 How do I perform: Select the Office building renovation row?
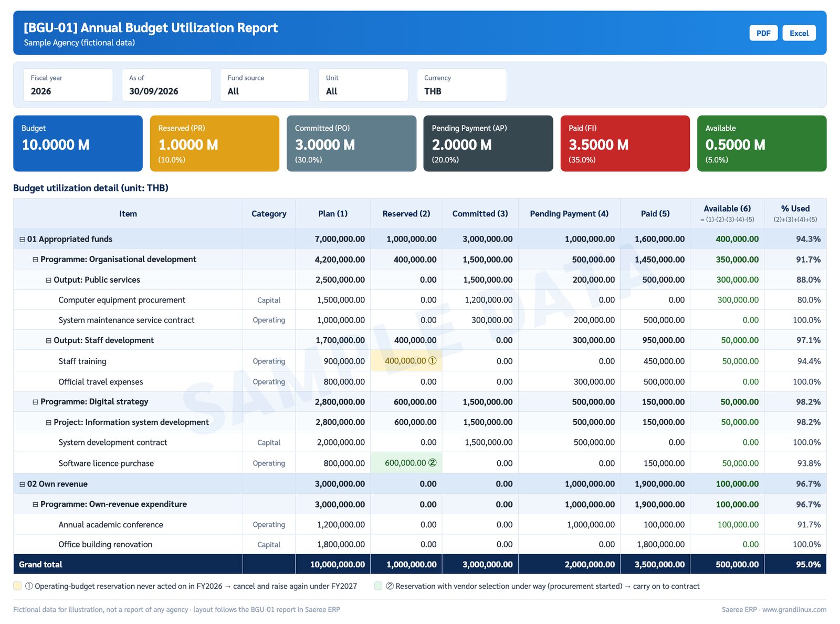(420, 544)
